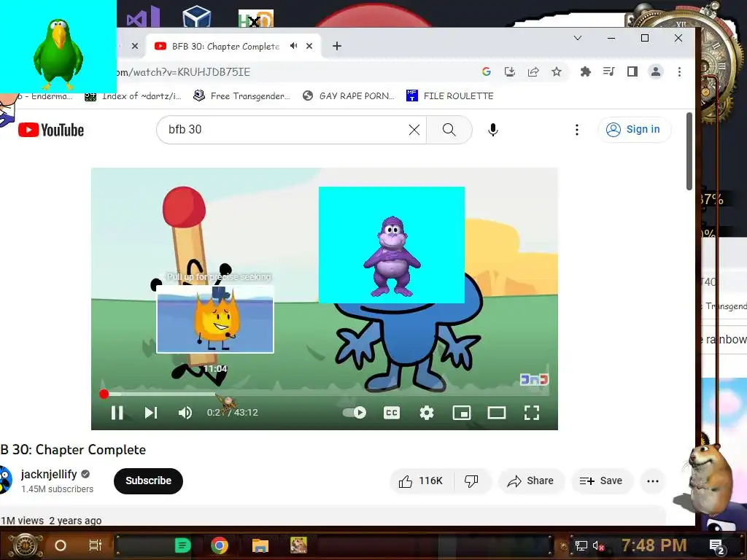This screenshot has height=560, width=747.
Task: Click the taskbar Cortana circle icon
Action: (61, 545)
